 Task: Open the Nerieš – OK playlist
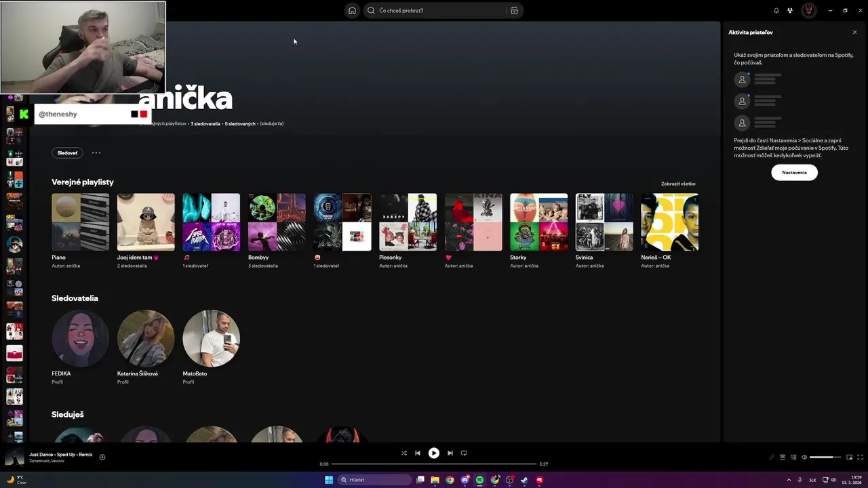(x=669, y=222)
